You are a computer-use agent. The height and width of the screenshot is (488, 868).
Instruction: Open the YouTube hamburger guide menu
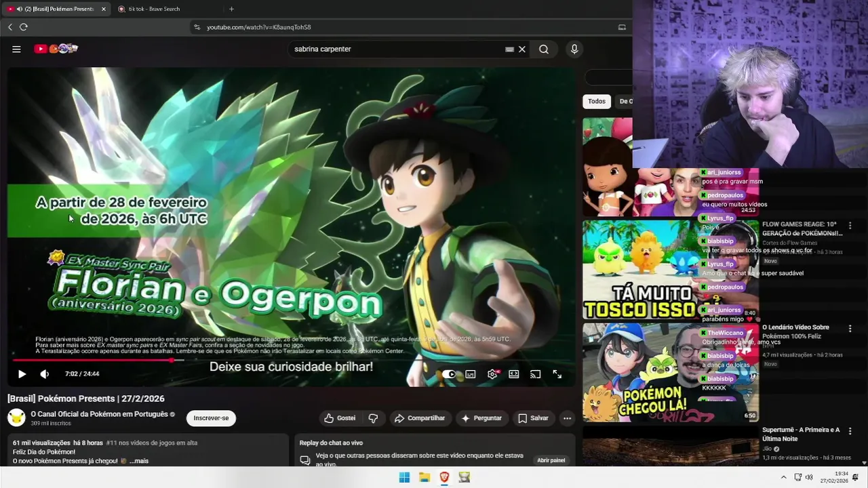(16, 49)
